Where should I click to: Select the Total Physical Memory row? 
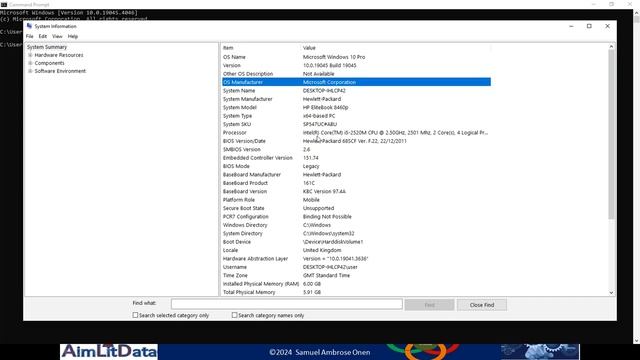356,292
